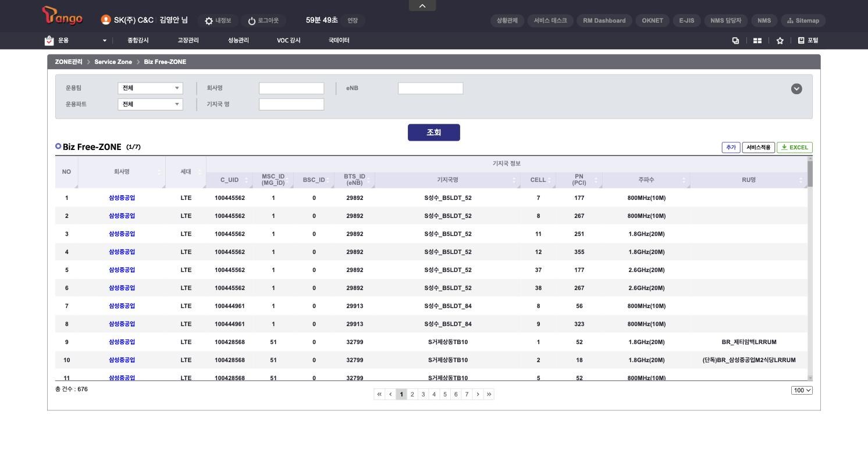Open the 운용 menu dropdown arrow
This screenshot has width=868, height=472.
(x=105, y=41)
